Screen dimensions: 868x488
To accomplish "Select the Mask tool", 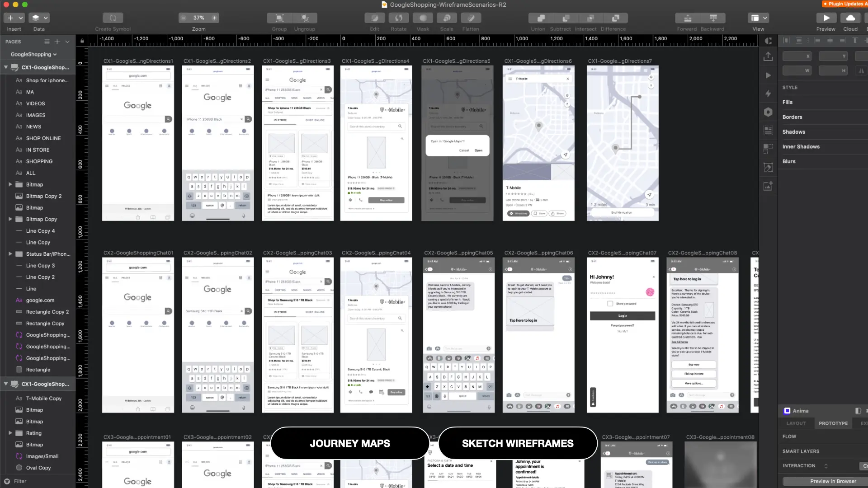I will click(423, 18).
